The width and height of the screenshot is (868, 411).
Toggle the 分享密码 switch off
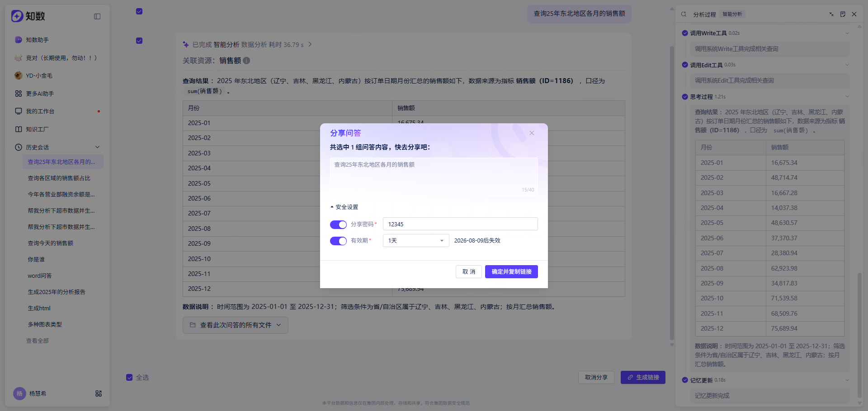tap(338, 224)
